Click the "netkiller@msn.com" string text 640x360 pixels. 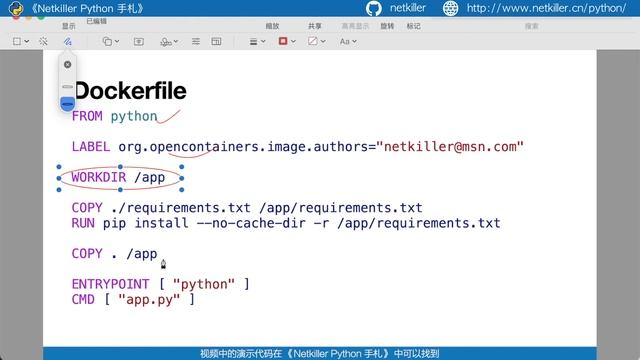[x=450, y=147]
